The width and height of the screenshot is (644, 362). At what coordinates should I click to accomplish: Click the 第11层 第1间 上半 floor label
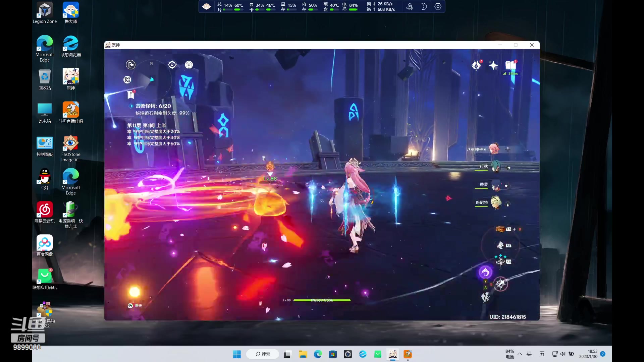click(147, 125)
